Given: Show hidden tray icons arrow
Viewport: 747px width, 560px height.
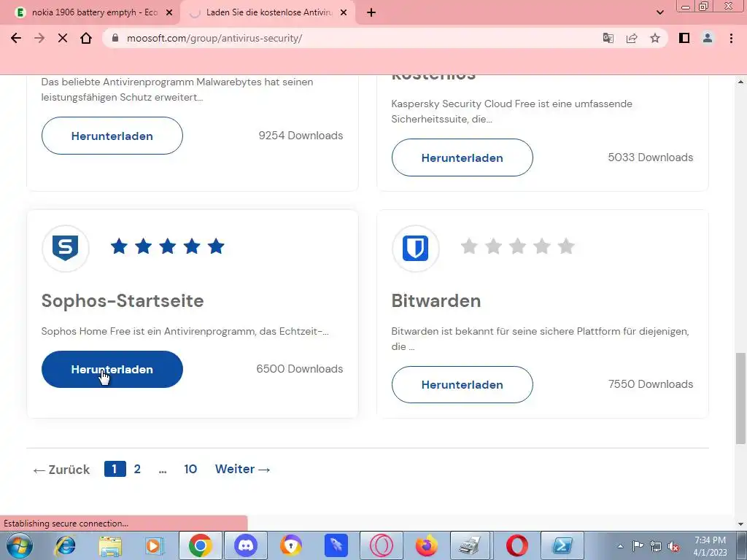Looking at the screenshot, I should tap(620, 546).
